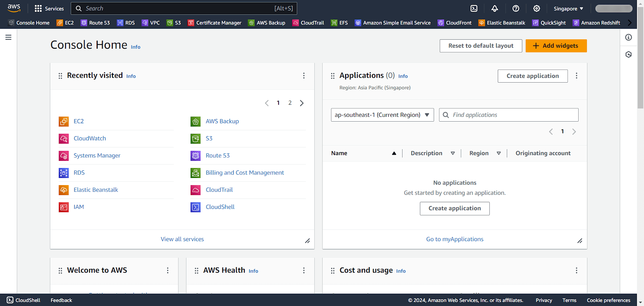Open Recently visited widget options menu

coord(304,75)
